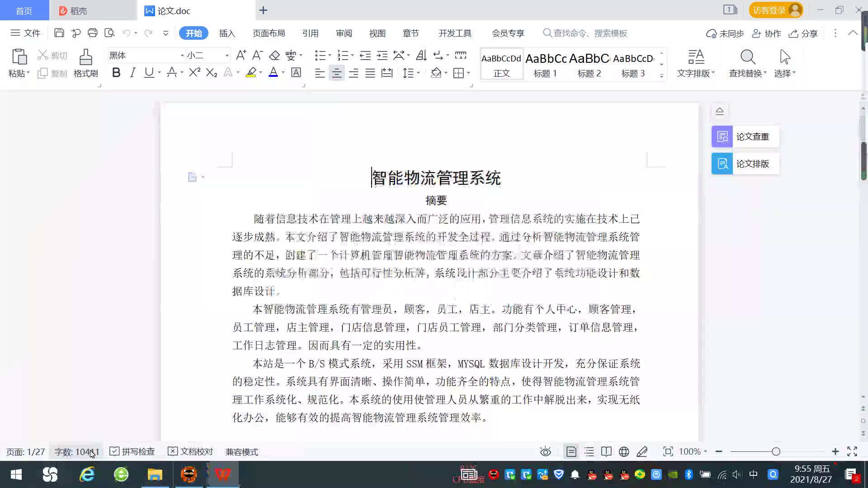Open the 插入 tab
The image size is (868, 488).
coord(227,33)
